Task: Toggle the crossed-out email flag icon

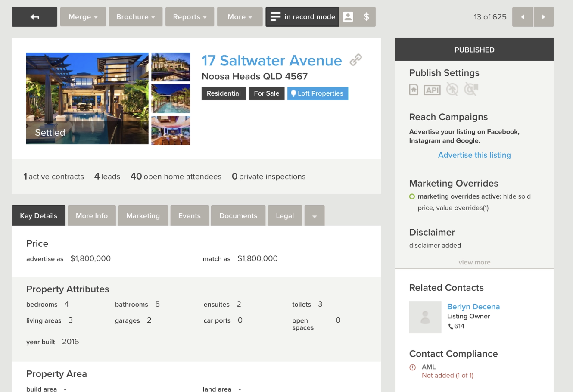Action: pos(471,90)
